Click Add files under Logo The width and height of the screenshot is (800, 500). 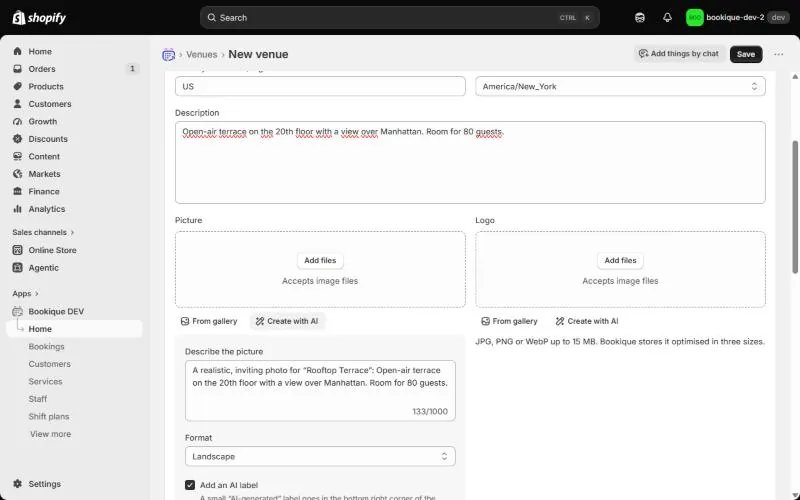(620, 260)
